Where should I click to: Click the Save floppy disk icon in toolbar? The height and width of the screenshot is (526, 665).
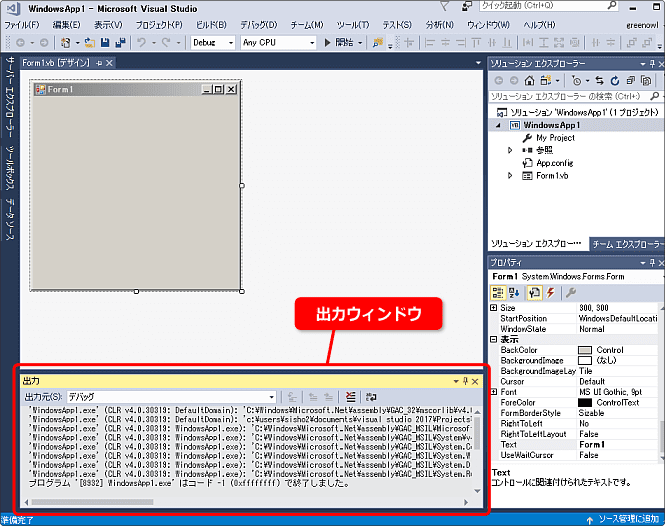pyautogui.click(x=105, y=42)
